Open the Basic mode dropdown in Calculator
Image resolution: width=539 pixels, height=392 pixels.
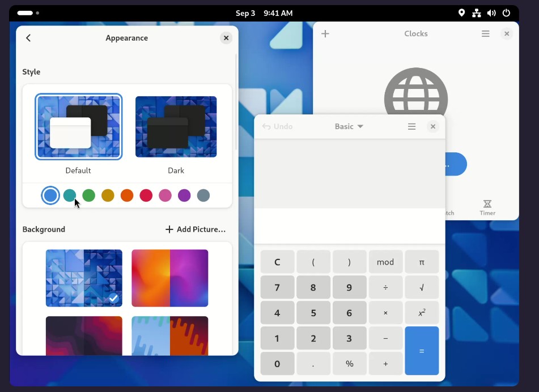(349, 126)
